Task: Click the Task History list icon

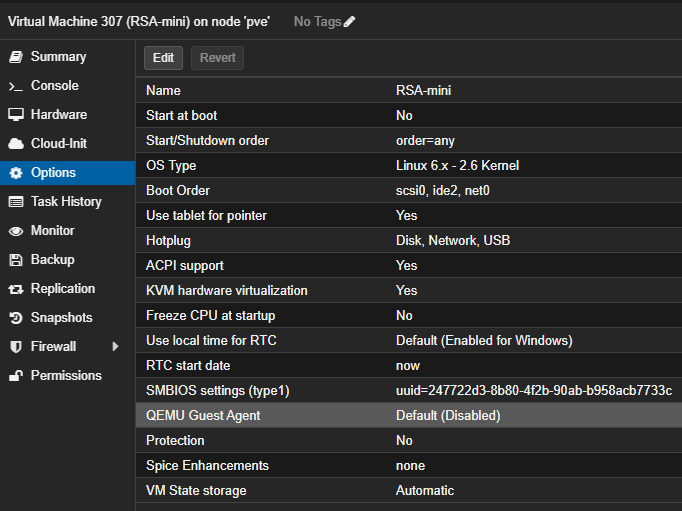Action: tap(15, 202)
